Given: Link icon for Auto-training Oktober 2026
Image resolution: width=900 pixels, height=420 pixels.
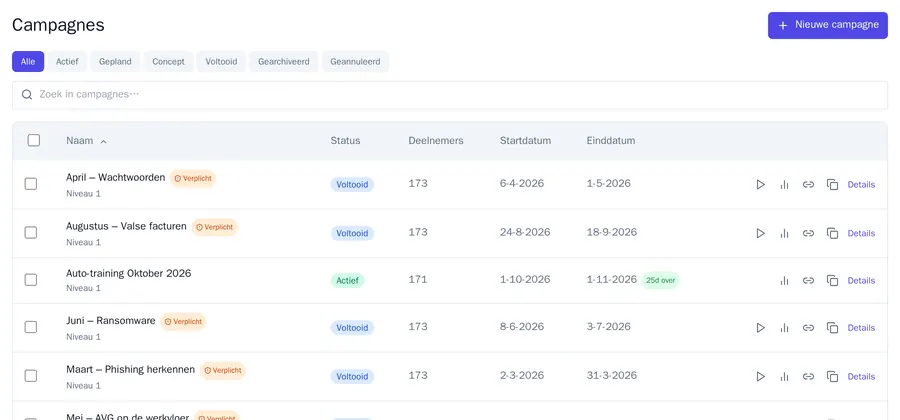Looking at the screenshot, I should (x=808, y=281).
